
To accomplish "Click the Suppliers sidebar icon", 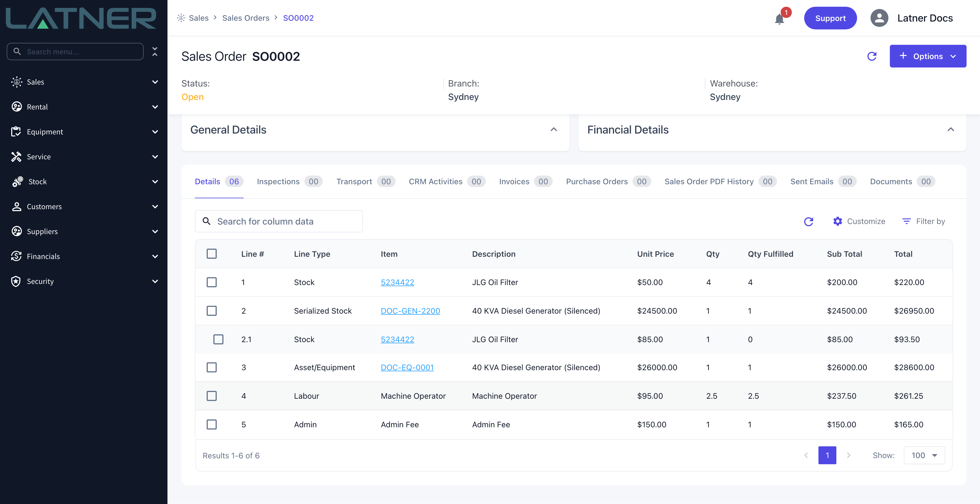I will tap(16, 231).
